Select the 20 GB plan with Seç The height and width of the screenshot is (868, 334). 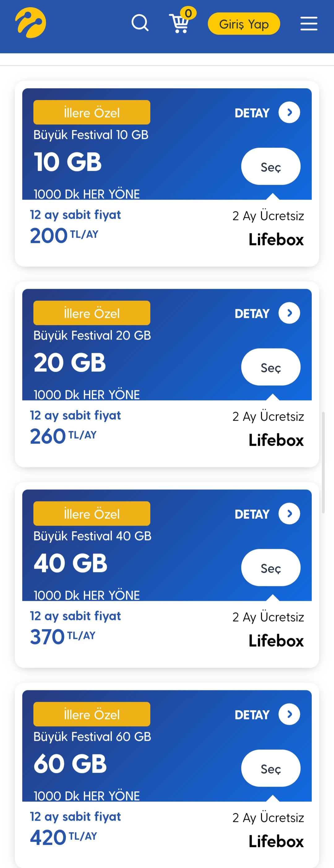(x=271, y=367)
